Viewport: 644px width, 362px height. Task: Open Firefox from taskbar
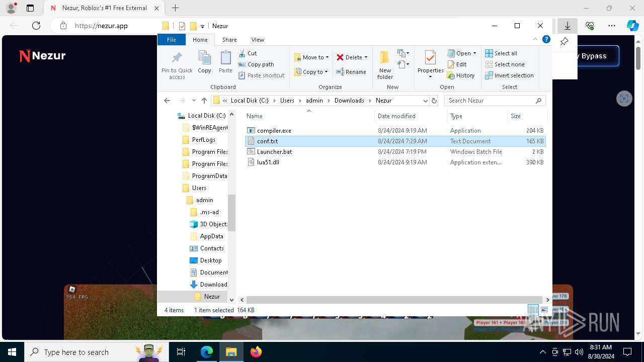pos(256,352)
